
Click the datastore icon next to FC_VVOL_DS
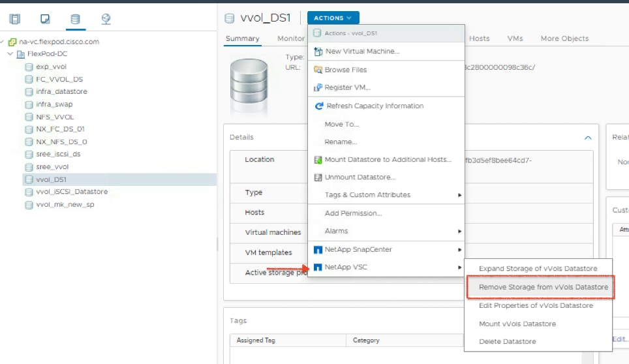point(29,80)
